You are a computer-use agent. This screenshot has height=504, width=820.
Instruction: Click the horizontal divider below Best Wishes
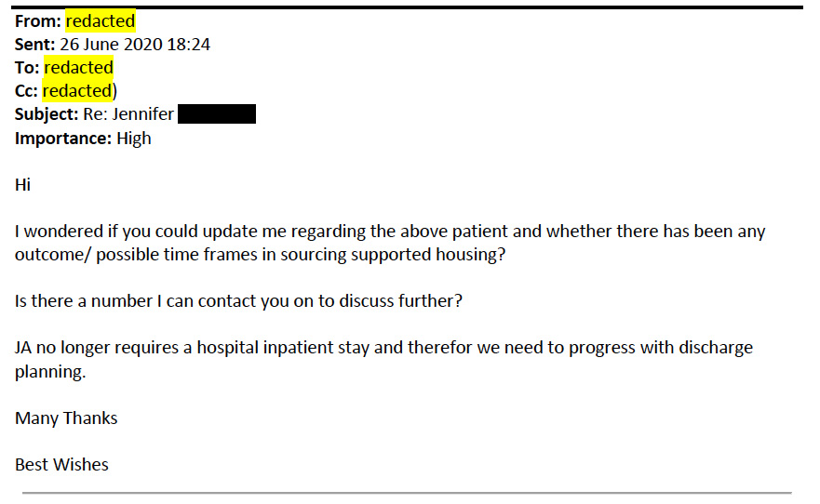[407, 493]
